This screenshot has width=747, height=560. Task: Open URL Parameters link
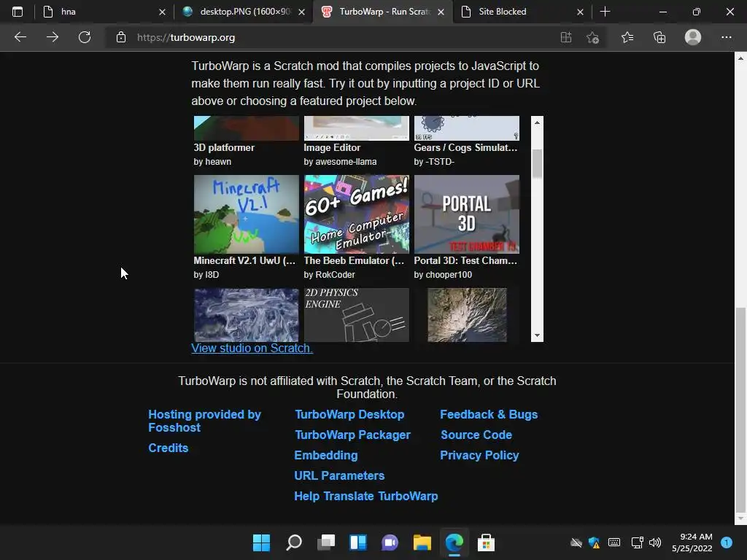[x=339, y=475]
